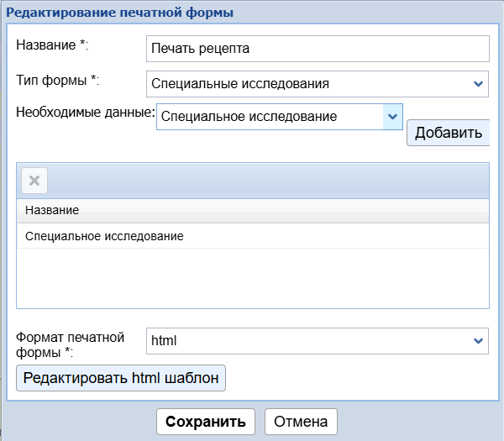This screenshot has width=504, height=441.
Task: Cancel editing with Отмена button
Action: (301, 422)
